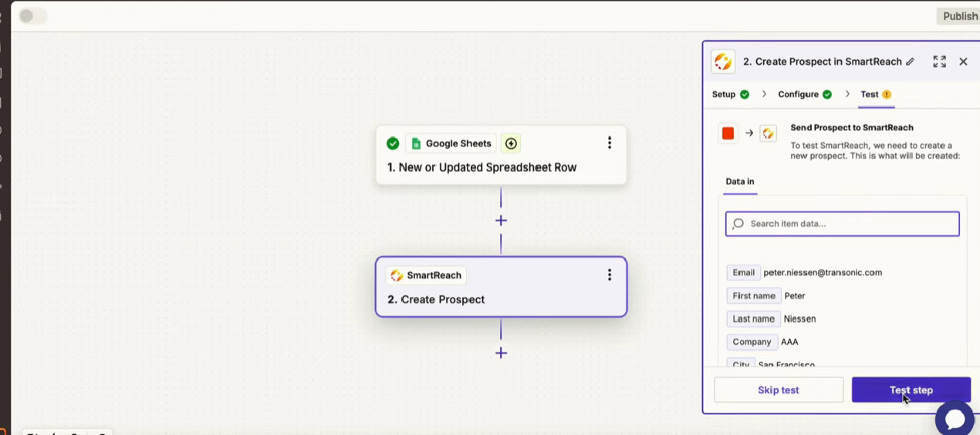Add a step between Google Sheets and SmartReach
980x435 pixels.
click(x=501, y=221)
